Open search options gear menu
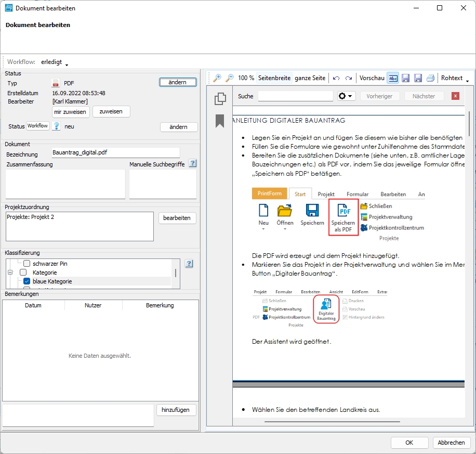 pos(347,96)
